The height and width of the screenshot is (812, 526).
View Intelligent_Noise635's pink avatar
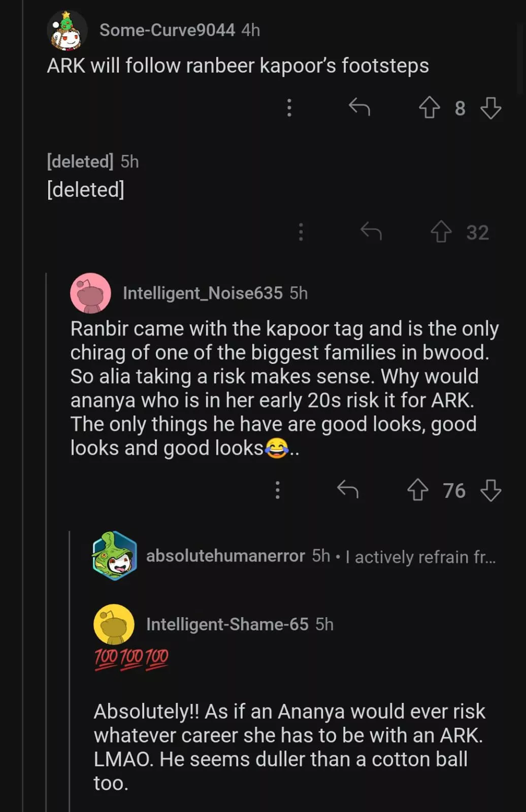click(90, 293)
